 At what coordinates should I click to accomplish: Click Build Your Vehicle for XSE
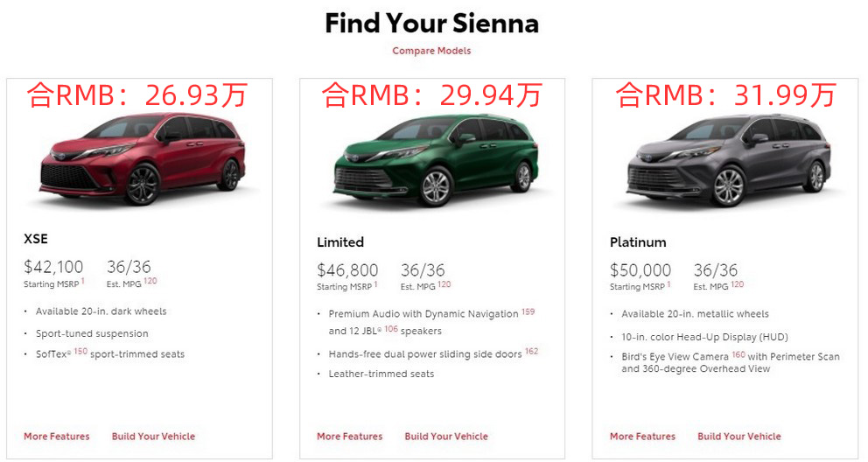coord(153,437)
